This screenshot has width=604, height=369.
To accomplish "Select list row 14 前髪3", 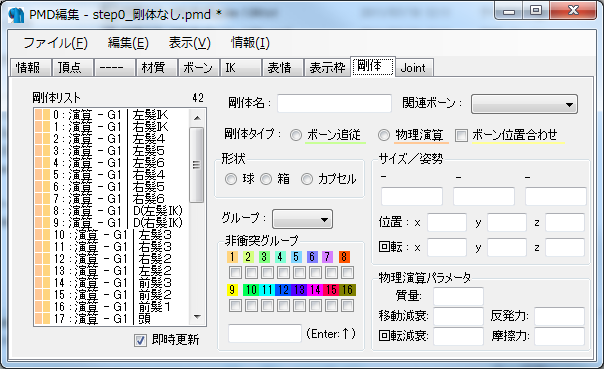I will click(111, 283).
